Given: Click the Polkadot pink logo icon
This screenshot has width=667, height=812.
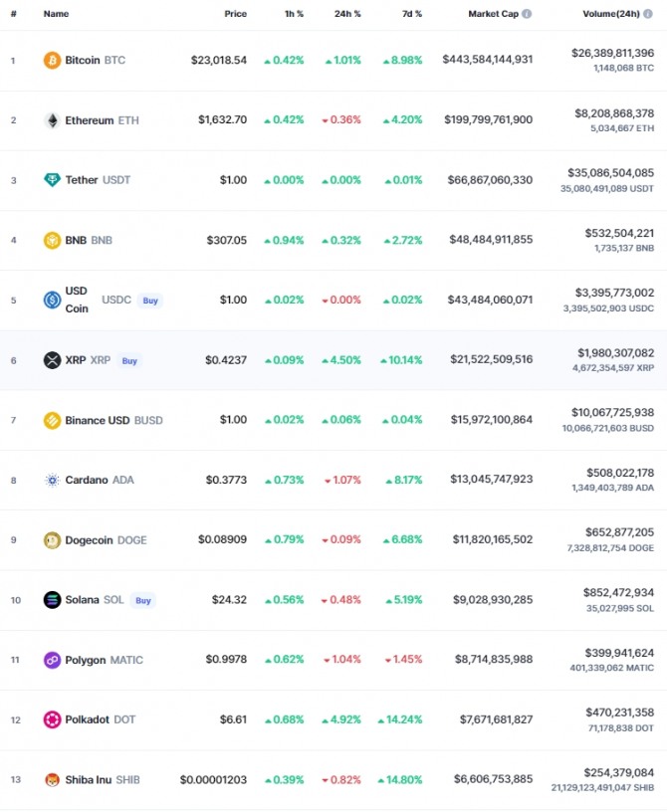Looking at the screenshot, I should pos(52,719).
